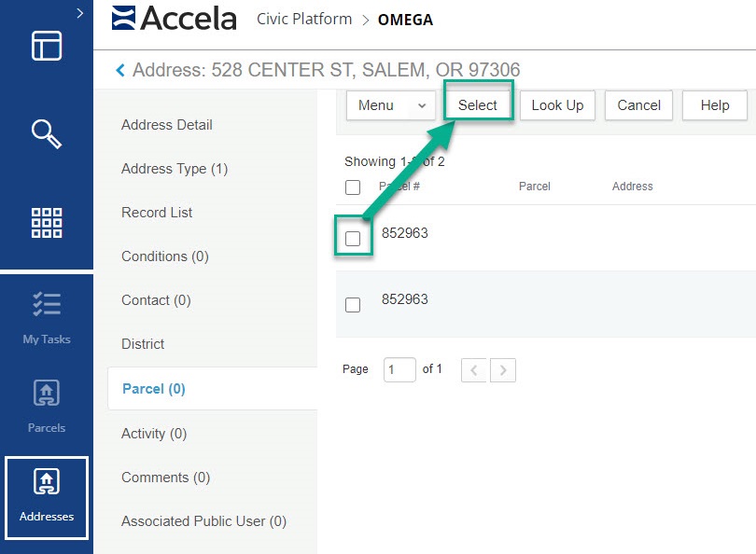Click the Select button

tap(478, 105)
